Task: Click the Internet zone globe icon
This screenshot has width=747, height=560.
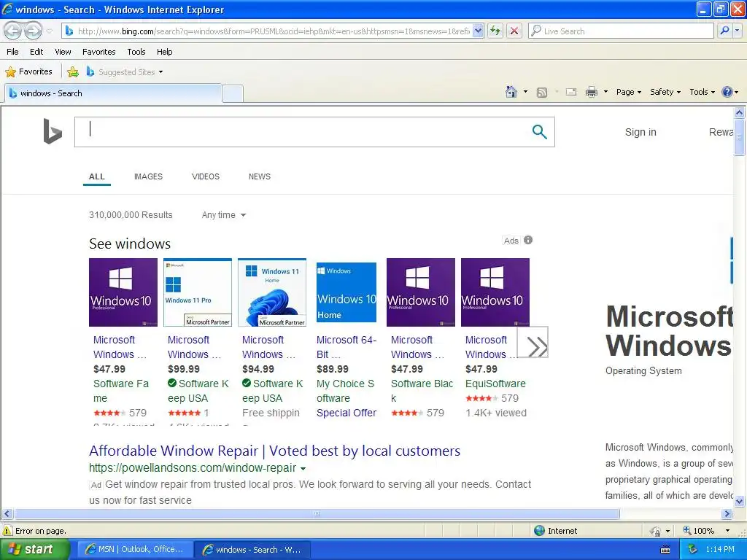Action: tap(539, 531)
